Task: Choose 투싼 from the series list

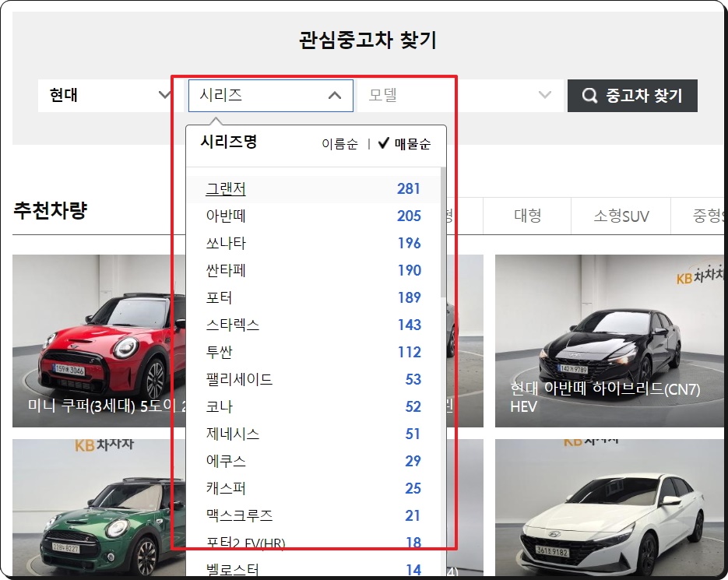Action: point(313,352)
